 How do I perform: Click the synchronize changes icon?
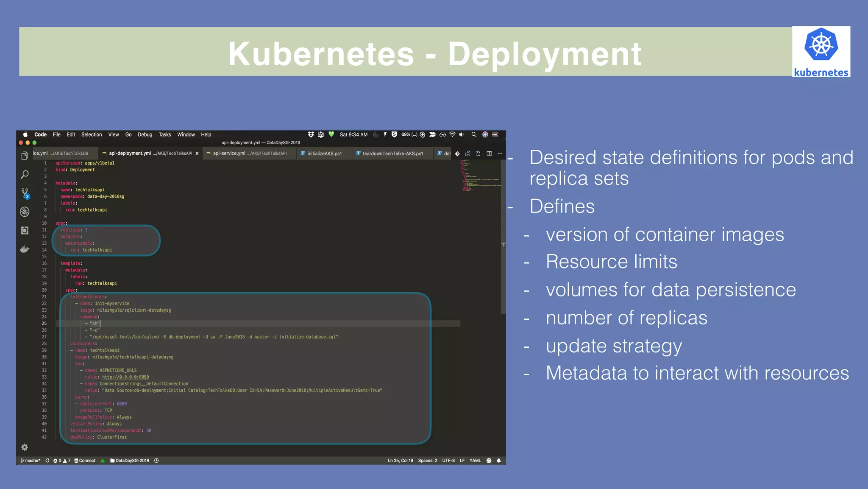tap(47, 461)
